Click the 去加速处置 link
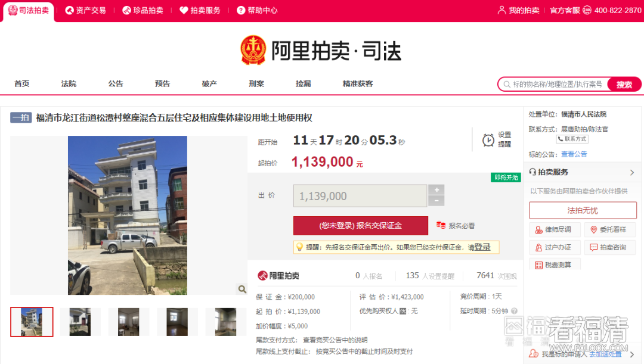This screenshot has width=644, height=364. [605, 354]
